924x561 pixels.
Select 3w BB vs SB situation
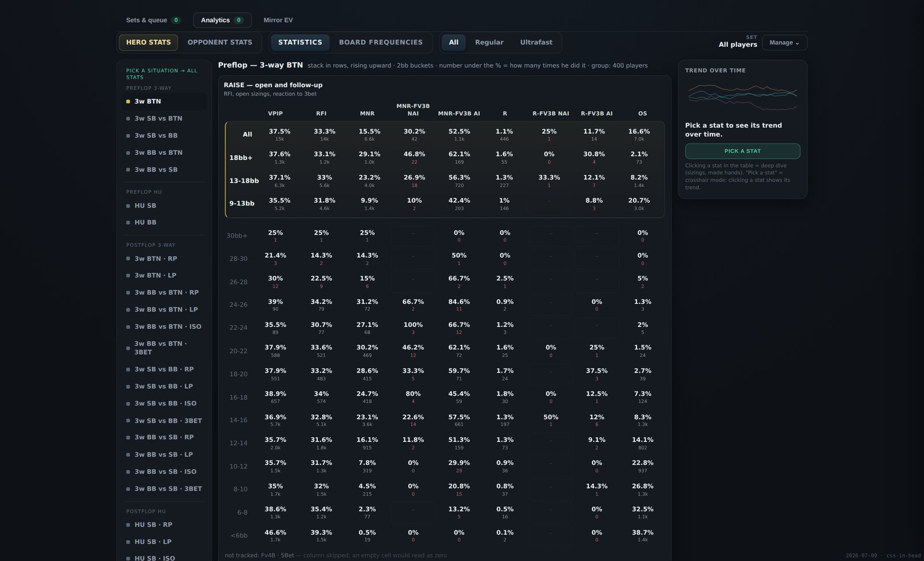tap(165, 170)
